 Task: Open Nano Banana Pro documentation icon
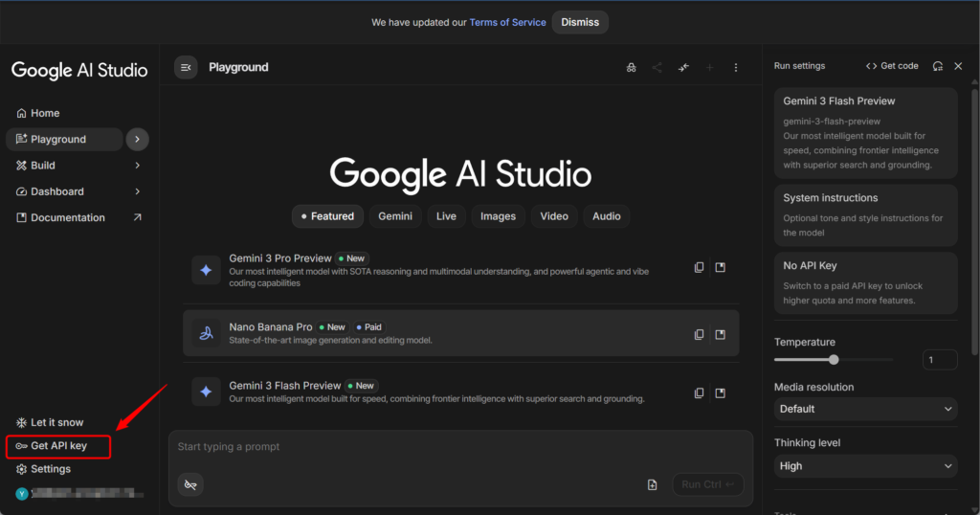point(721,334)
